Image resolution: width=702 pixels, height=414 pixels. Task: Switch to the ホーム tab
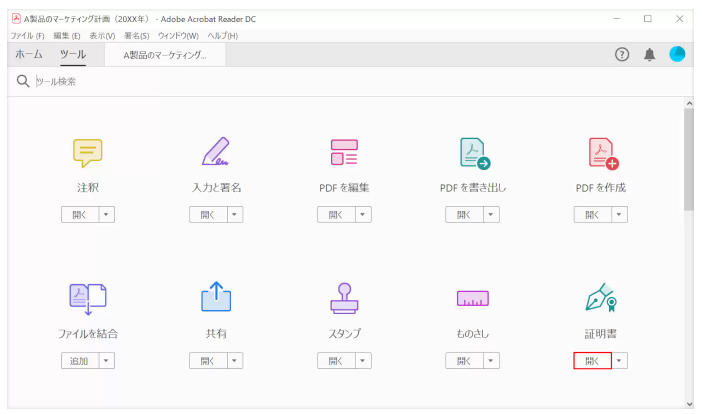(29, 55)
